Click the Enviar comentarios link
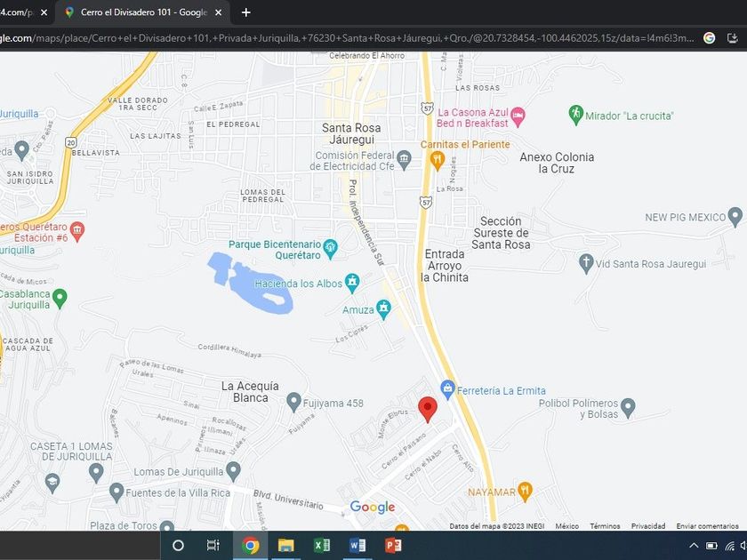 tap(708, 526)
